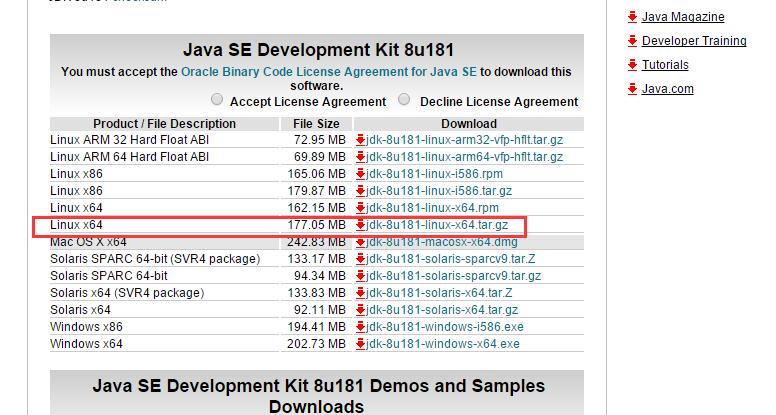Click the 202.73 MB file size
The image size is (776, 415).
pyautogui.click(x=316, y=344)
